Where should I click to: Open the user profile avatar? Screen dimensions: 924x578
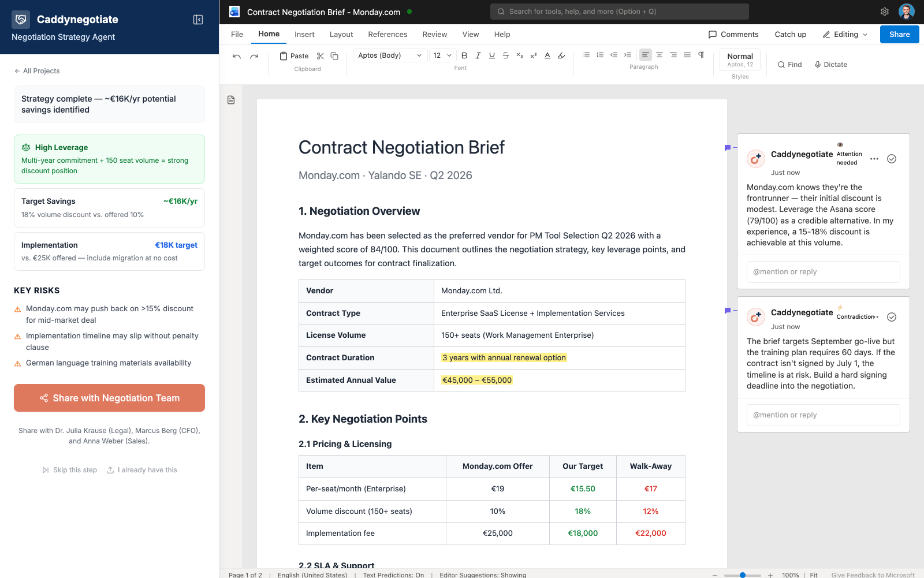click(x=906, y=12)
